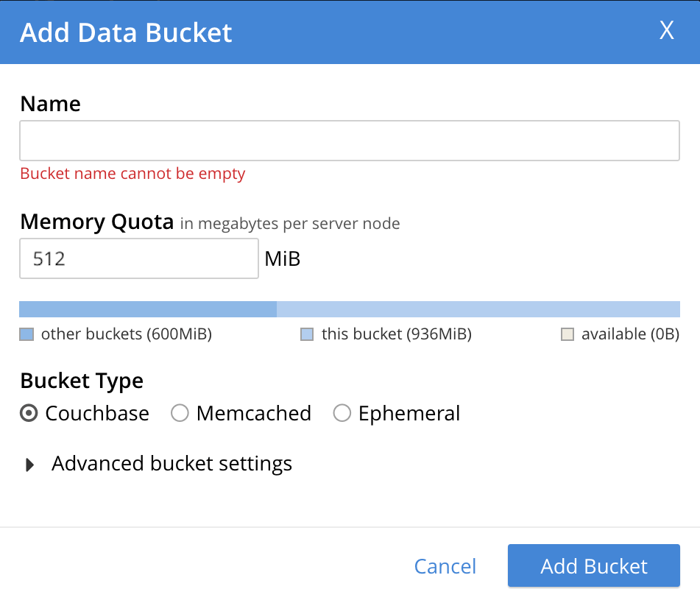Select the other buckets (600MiB) indicator
This screenshot has height=603, width=700.
[119, 334]
